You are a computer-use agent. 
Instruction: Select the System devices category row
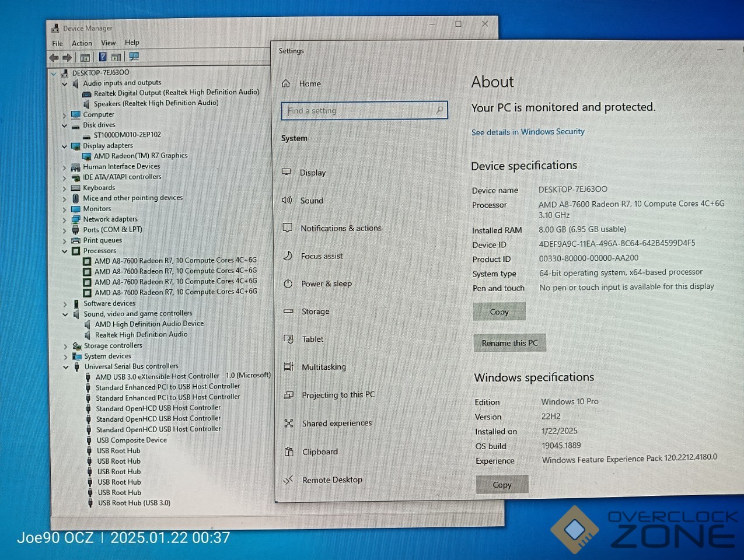pyautogui.click(x=102, y=356)
